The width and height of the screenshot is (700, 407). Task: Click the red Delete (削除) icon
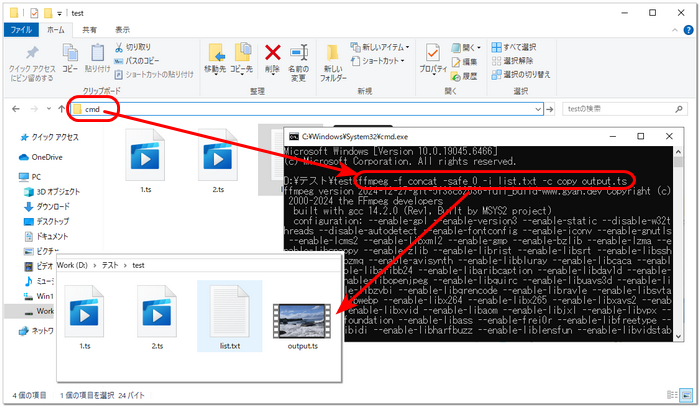272,53
